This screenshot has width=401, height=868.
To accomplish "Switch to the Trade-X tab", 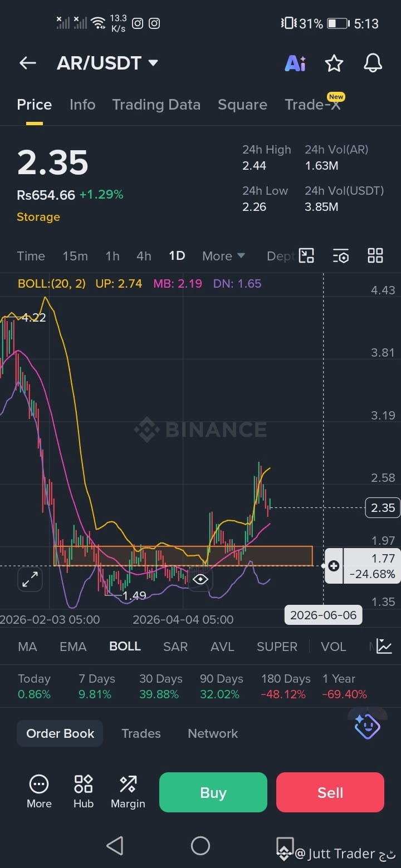I will 312,105.
